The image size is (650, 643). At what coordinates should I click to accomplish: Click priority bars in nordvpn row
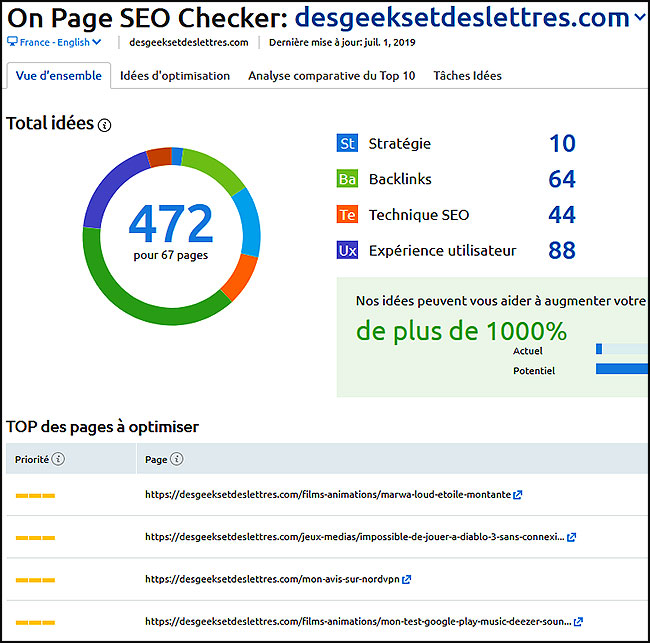point(35,580)
